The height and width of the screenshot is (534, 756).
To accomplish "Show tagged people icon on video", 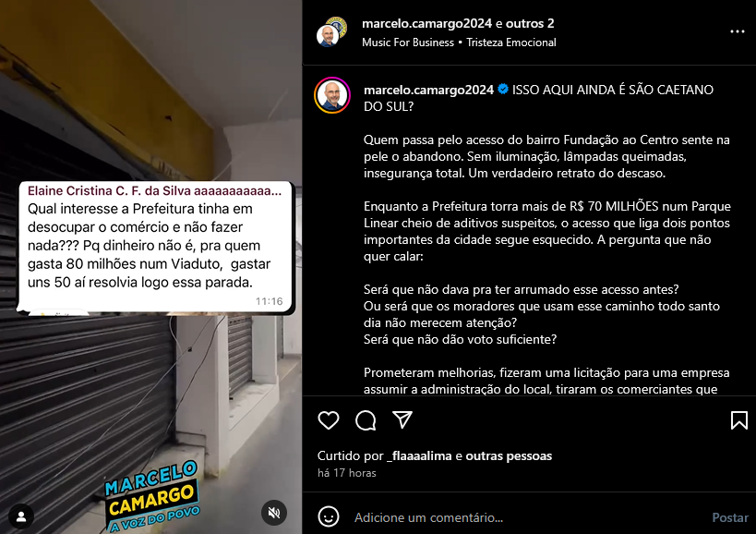I will click(x=20, y=516).
